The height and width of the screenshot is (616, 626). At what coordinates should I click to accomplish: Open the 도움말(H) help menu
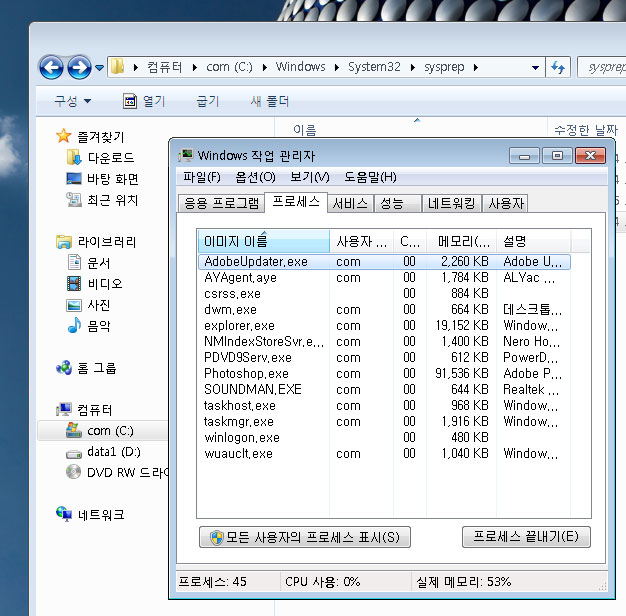click(370, 177)
